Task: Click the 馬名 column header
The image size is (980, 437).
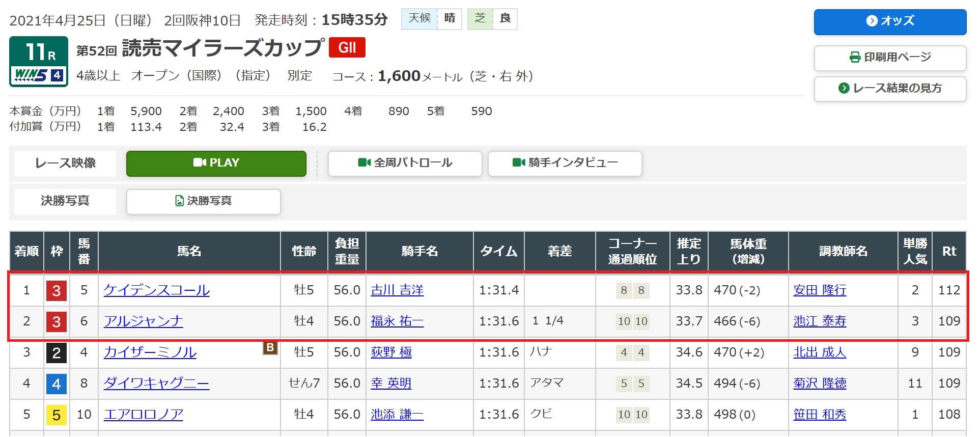Action: click(189, 251)
